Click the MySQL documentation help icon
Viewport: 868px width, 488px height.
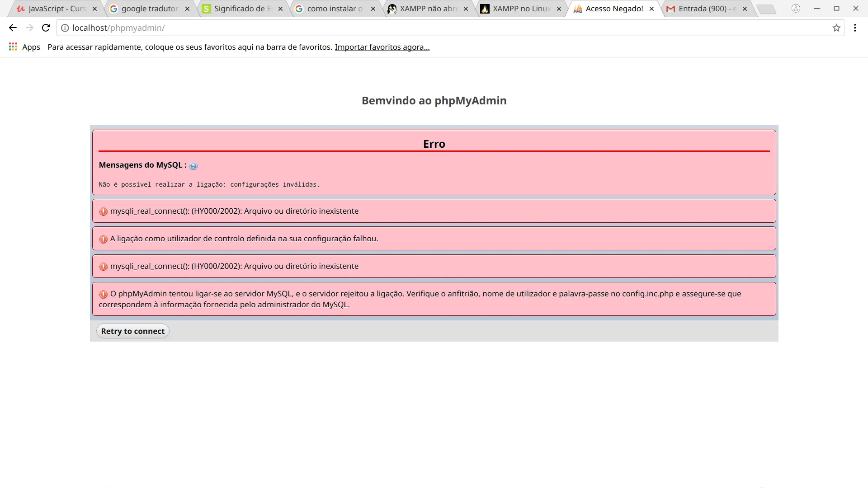coord(193,166)
